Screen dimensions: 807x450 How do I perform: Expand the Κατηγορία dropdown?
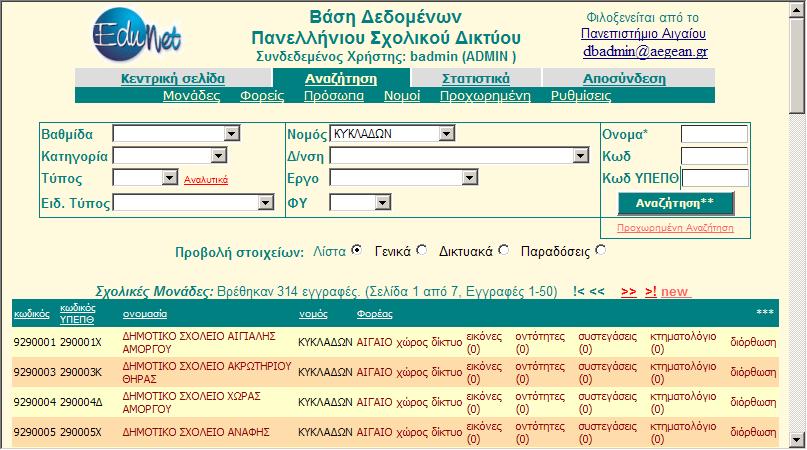[x=170, y=155]
